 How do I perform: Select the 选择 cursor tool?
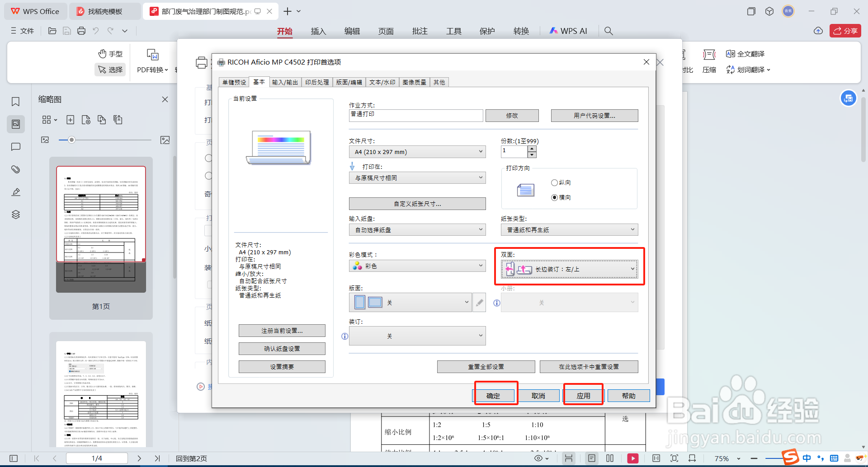[x=110, y=70]
